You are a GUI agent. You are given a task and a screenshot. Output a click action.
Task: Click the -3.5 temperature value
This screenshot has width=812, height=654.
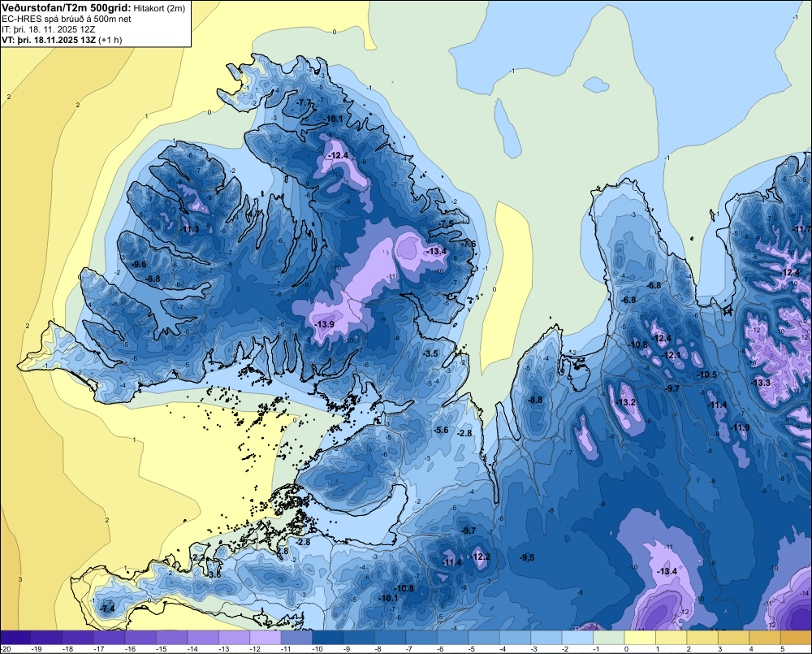(431, 353)
